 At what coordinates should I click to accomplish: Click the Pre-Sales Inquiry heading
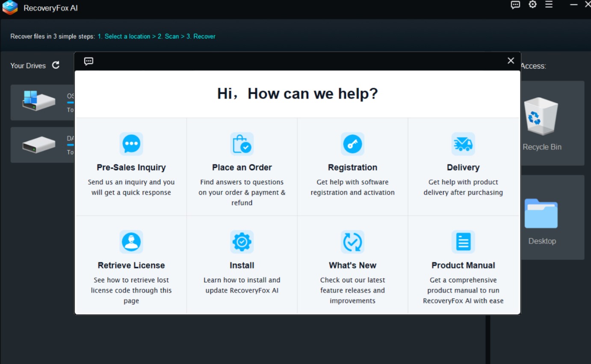[131, 168]
